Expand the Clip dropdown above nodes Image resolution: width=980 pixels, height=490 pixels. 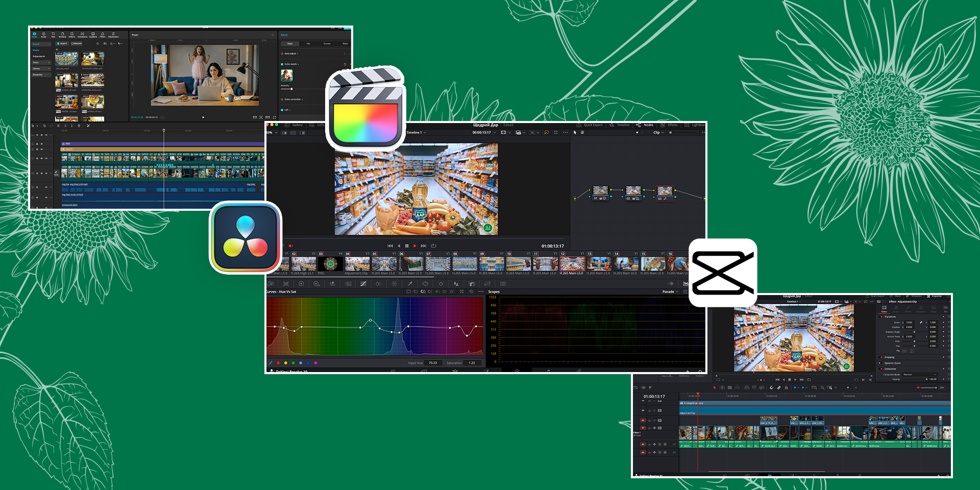pos(658,133)
